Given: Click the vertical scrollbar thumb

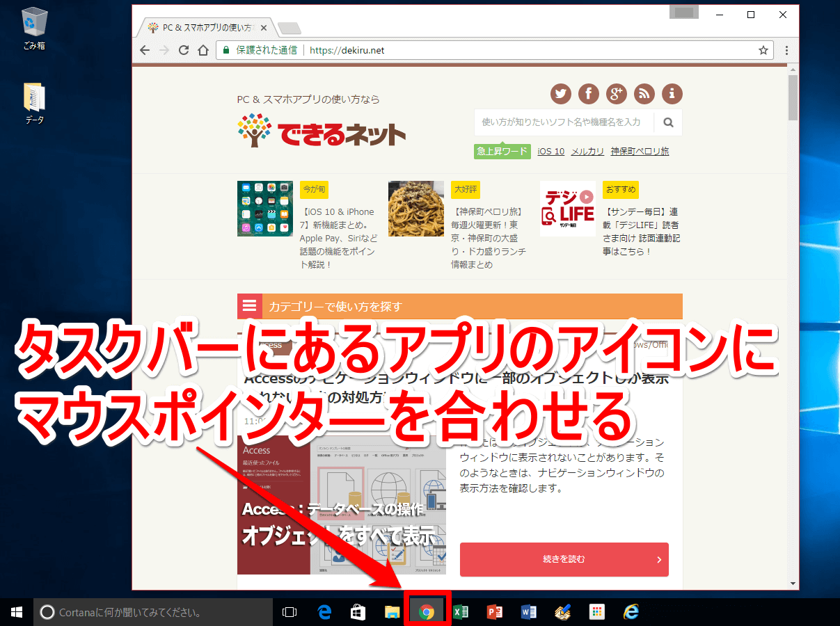Looking at the screenshot, I should click(x=793, y=97).
